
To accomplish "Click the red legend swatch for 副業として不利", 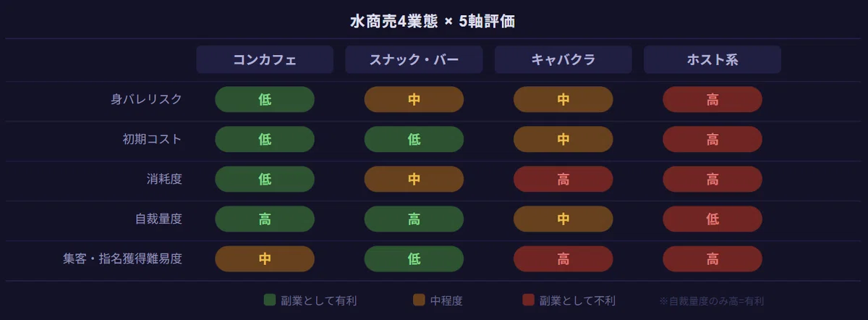I will tap(528, 300).
